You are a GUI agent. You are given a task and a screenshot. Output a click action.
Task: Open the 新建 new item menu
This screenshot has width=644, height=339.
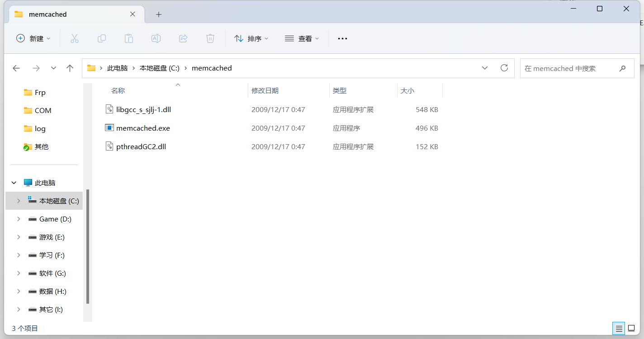tap(33, 39)
